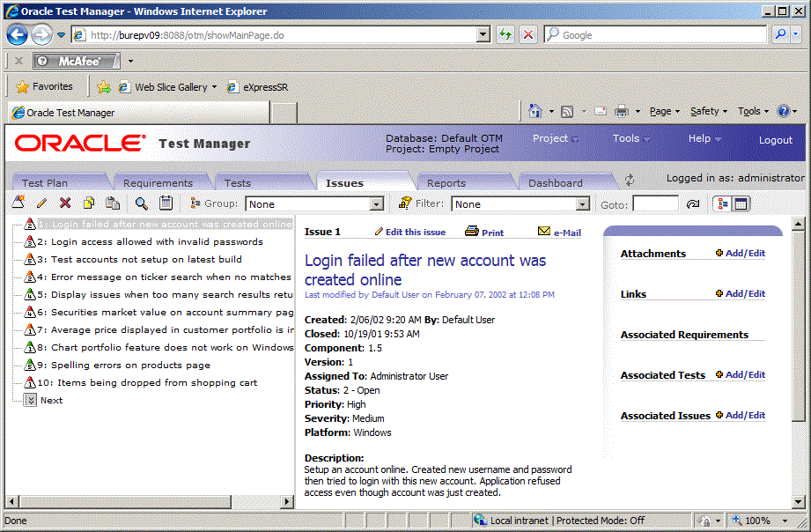
Task: Click the RSS feeds icon
Action: [x=567, y=111]
